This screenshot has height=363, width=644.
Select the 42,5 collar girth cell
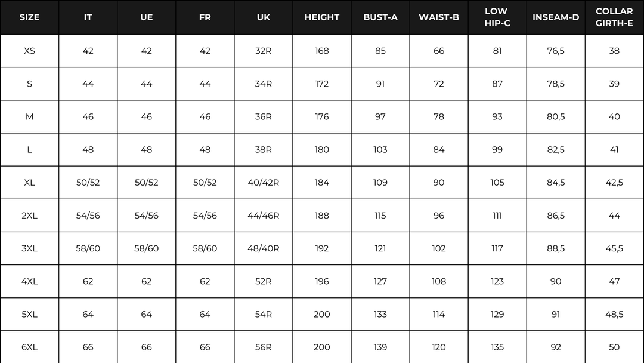(614, 183)
